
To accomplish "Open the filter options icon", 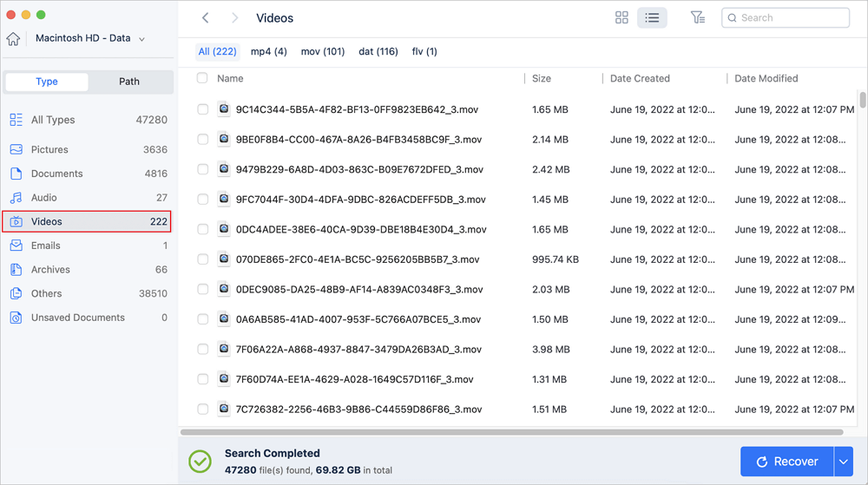I will pos(698,17).
